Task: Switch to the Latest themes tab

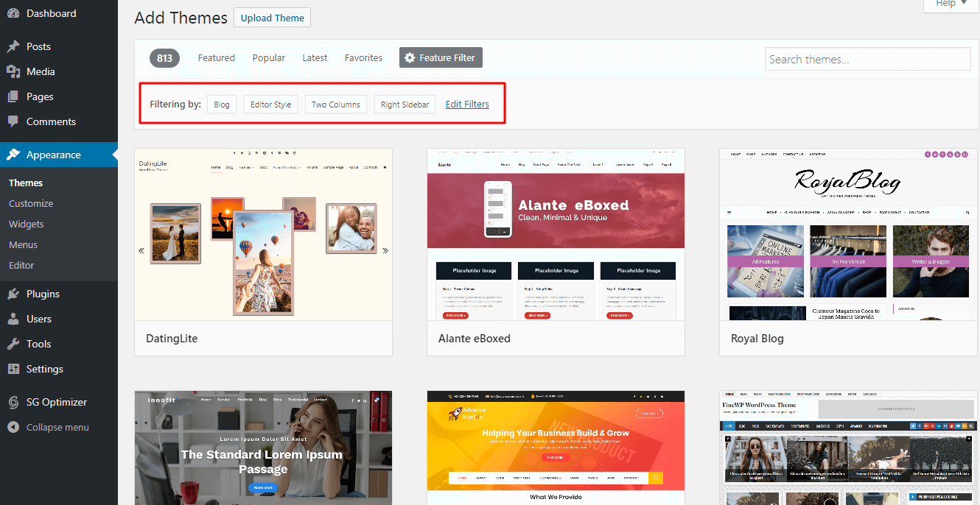Action: click(315, 57)
